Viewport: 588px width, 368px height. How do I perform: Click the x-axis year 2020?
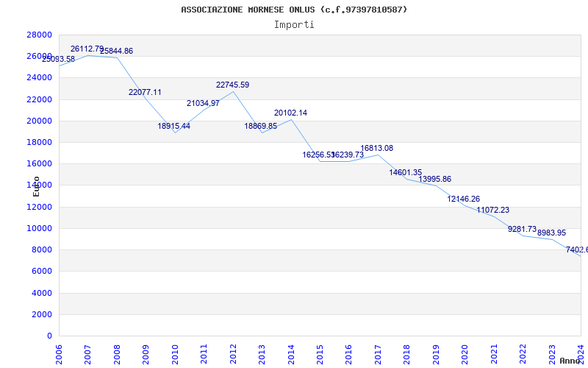point(465,354)
